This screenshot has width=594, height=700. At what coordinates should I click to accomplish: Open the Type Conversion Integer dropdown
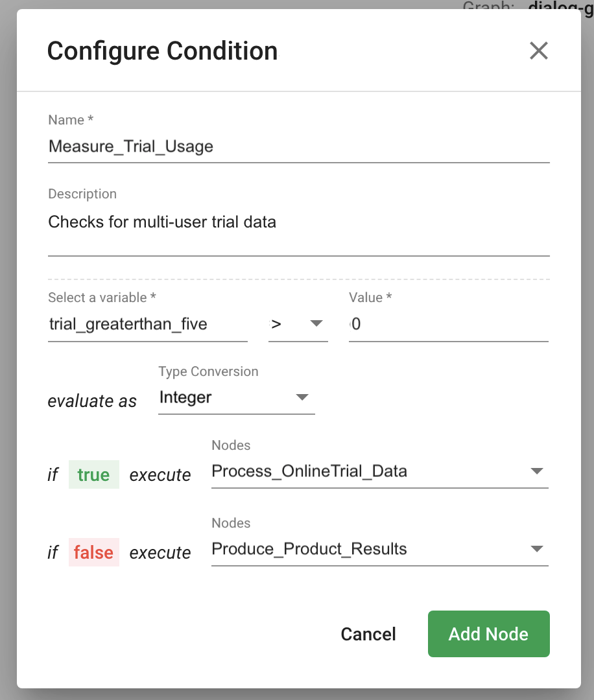pyautogui.click(x=236, y=398)
